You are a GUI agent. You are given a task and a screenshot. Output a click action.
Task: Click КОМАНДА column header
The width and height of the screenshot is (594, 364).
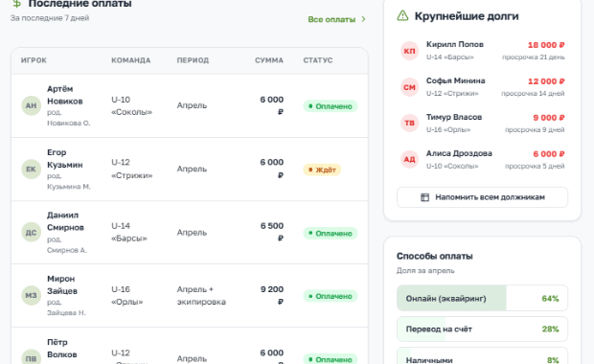(130, 60)
